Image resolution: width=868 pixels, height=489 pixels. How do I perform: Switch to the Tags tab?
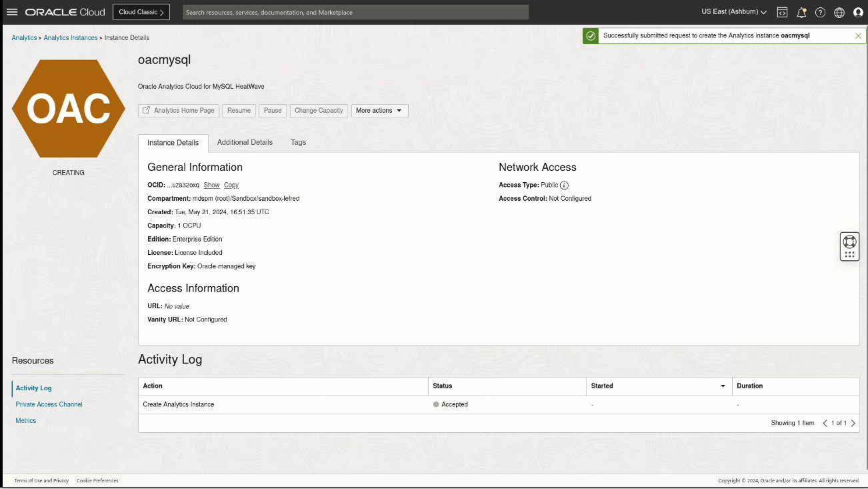(x=298, y=142)
